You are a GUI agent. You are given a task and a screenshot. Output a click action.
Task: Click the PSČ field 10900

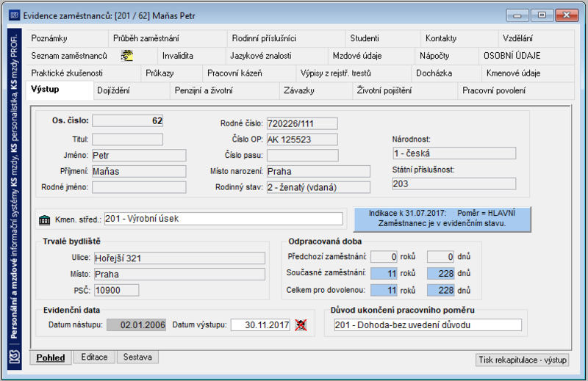(117, 291)
